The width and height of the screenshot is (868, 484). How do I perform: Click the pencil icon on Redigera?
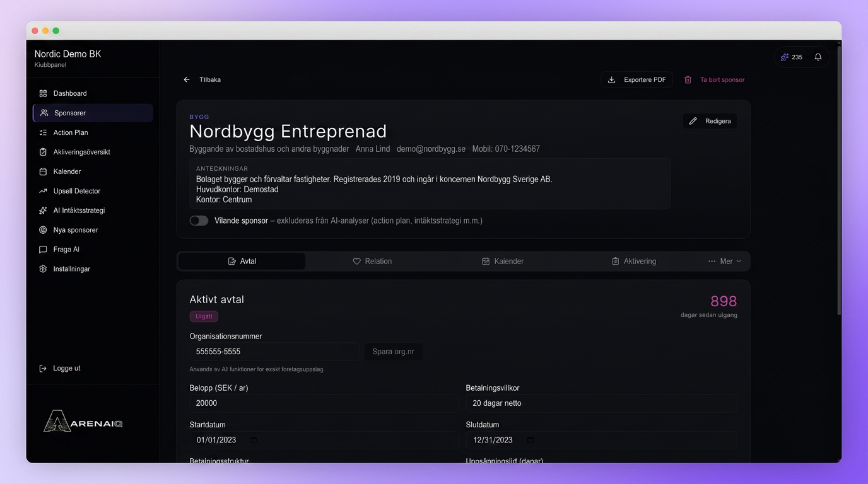(x=693, y=121)
